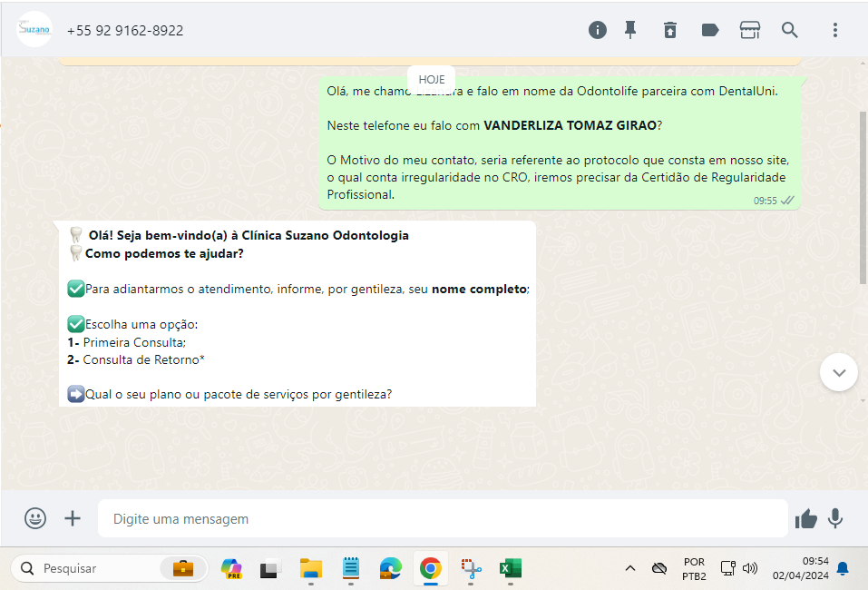Click the Windows taskbar Pesquisar search box

(x=110, y=568)
